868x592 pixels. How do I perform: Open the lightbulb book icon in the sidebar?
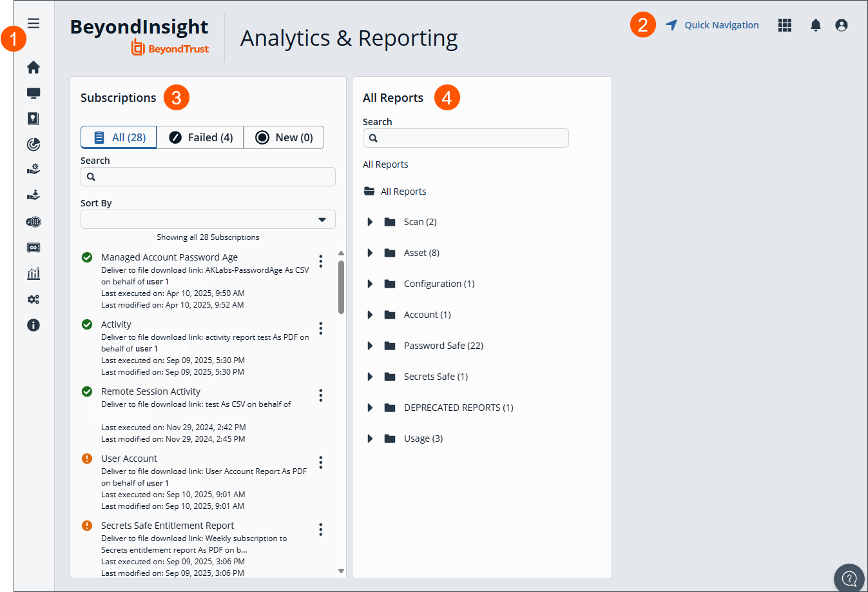(34, 119)
